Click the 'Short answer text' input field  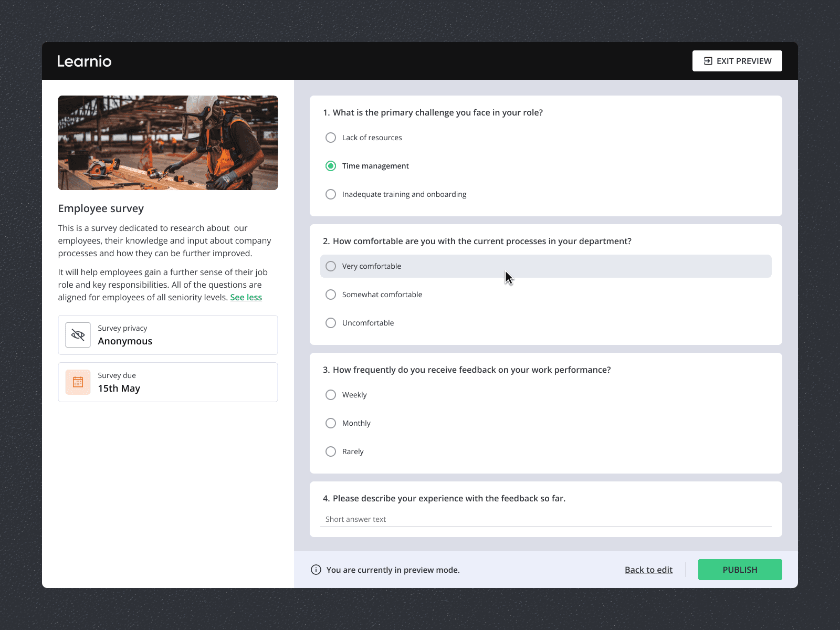click(546, 519)
